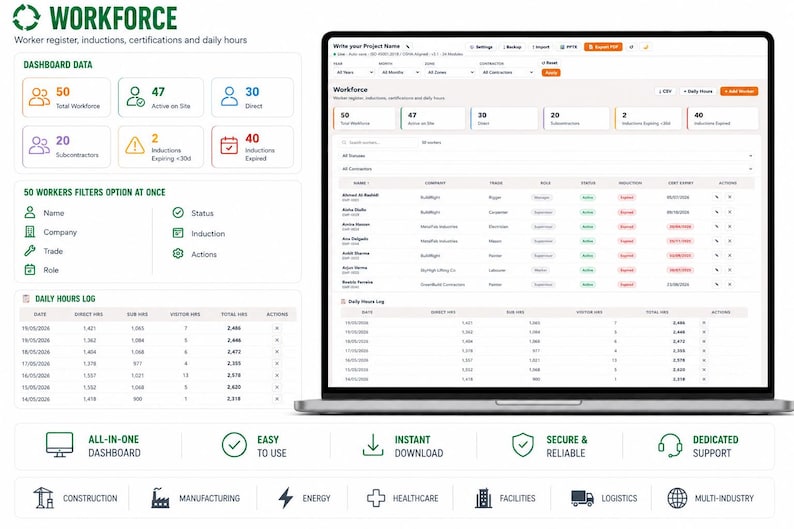Image resolution: width=794 pixels, height=529 pixels.
Task: Expand the All Statuses filter dropdown
Action: (546, 156)
